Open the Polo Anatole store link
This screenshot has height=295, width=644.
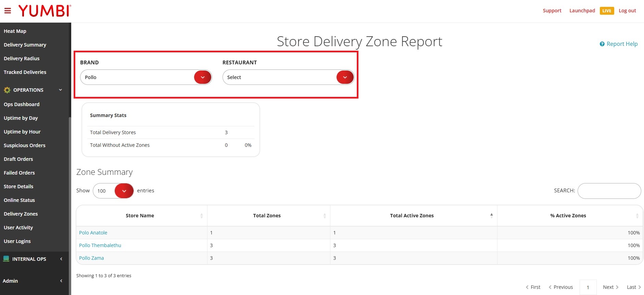point(93,233)
